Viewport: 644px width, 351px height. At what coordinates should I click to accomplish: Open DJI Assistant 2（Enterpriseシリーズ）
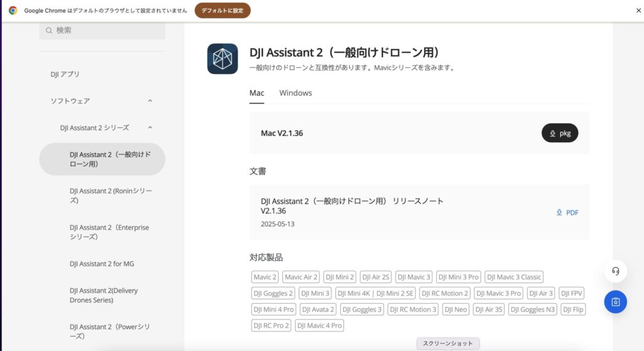pyautogui.click(x=109, y=232)
